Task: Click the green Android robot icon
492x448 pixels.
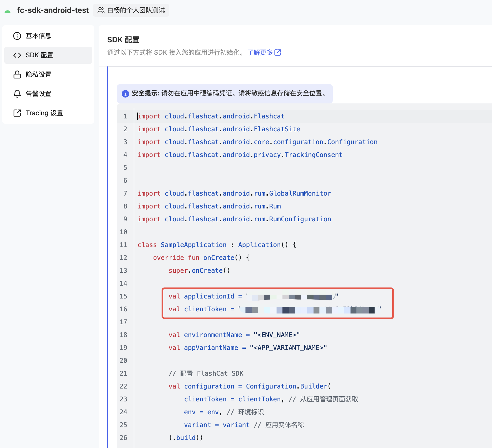Action: tap(8, 11)
